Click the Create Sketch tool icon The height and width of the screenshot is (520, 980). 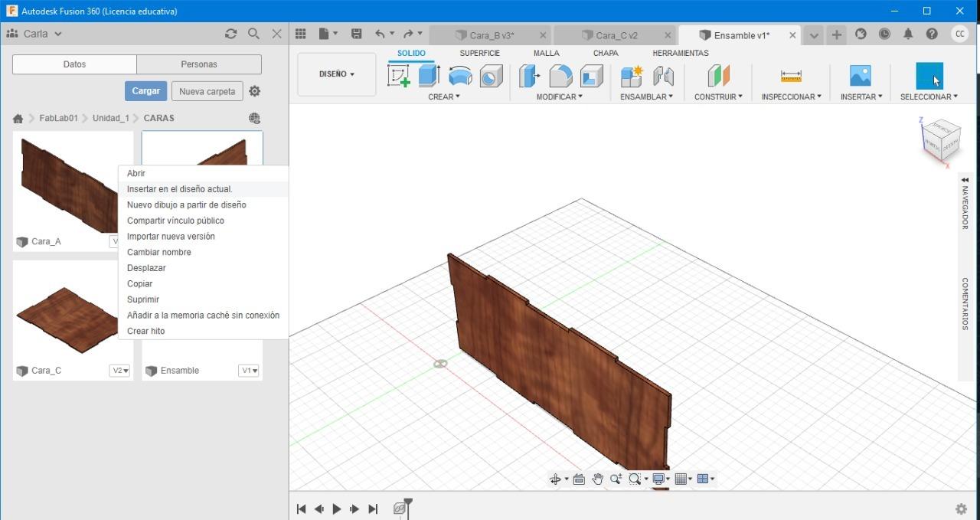399,76
